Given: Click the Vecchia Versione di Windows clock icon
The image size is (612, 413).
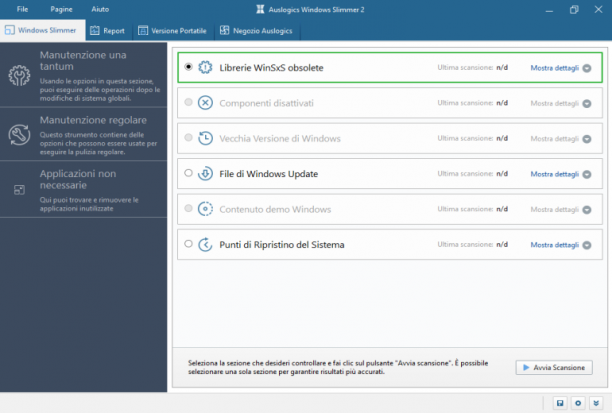Looking at the screenshot, I should (205, 138).
